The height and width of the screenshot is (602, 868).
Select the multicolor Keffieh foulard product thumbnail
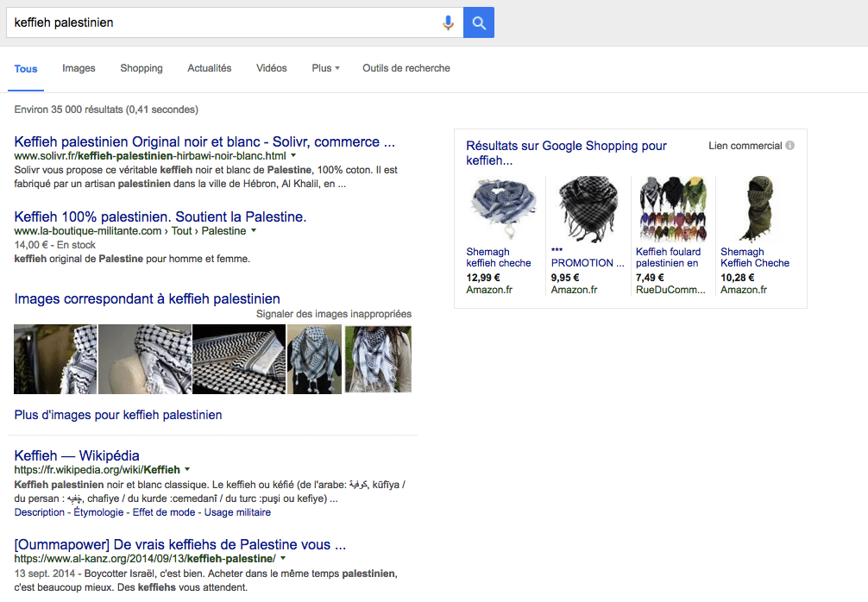(673, 210)
